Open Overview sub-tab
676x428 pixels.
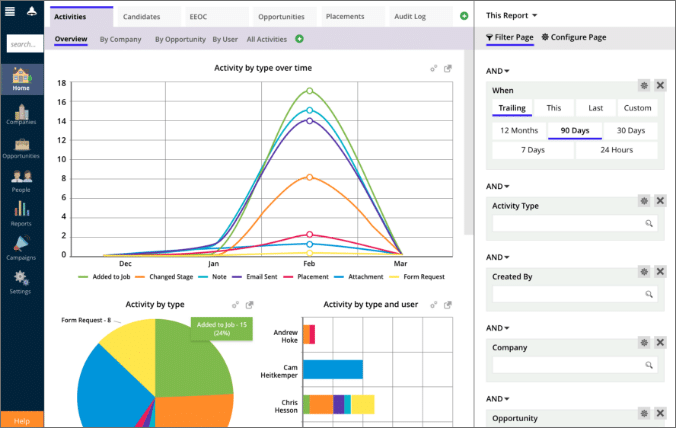[71, 39]
